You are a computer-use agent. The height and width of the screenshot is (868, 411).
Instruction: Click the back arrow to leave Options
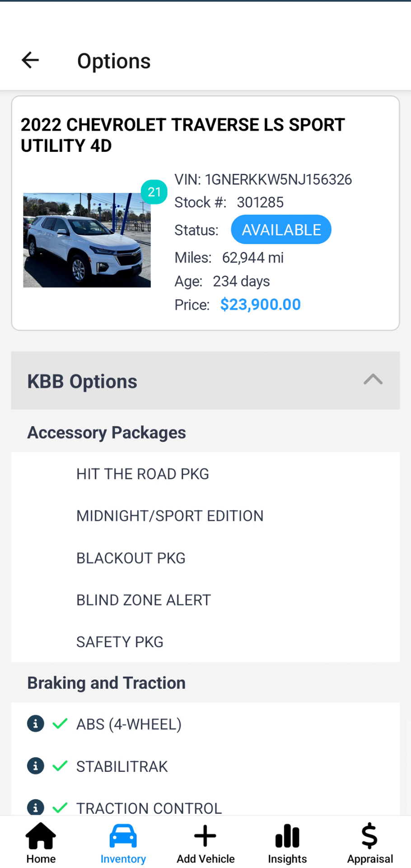pos(30,60)
